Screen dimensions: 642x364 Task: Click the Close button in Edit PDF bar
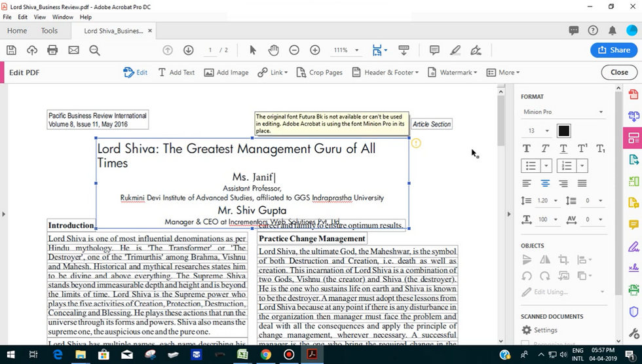click(x=618, y=73)
